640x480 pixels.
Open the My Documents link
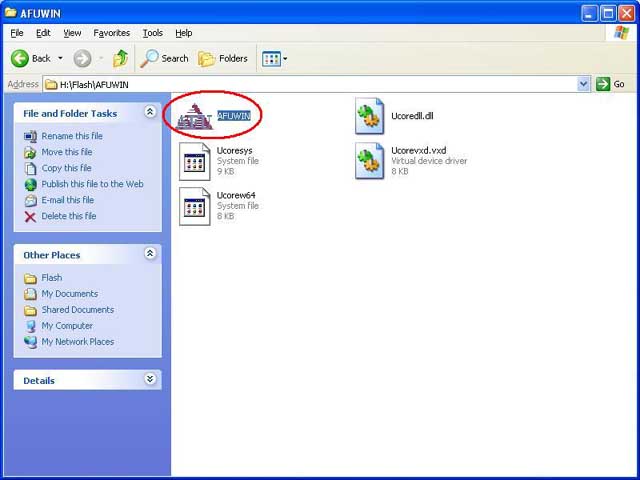[x=69, y=294]
